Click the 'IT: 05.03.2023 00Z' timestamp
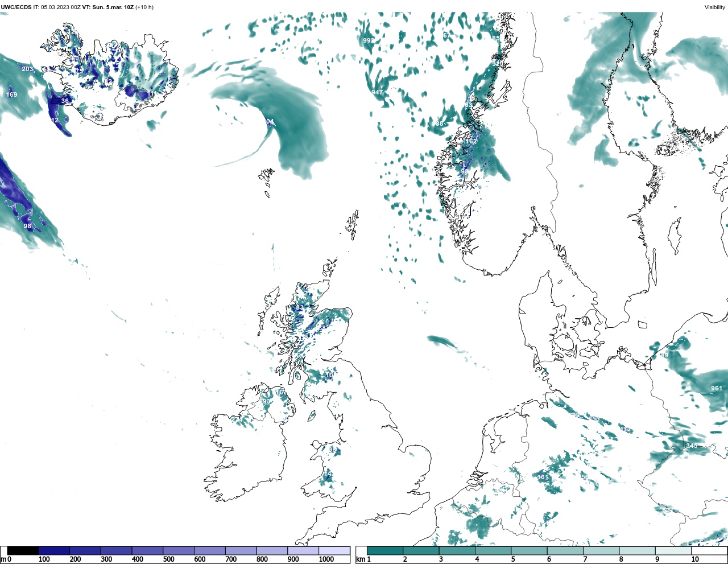The image size is (728, 564). 57,7
